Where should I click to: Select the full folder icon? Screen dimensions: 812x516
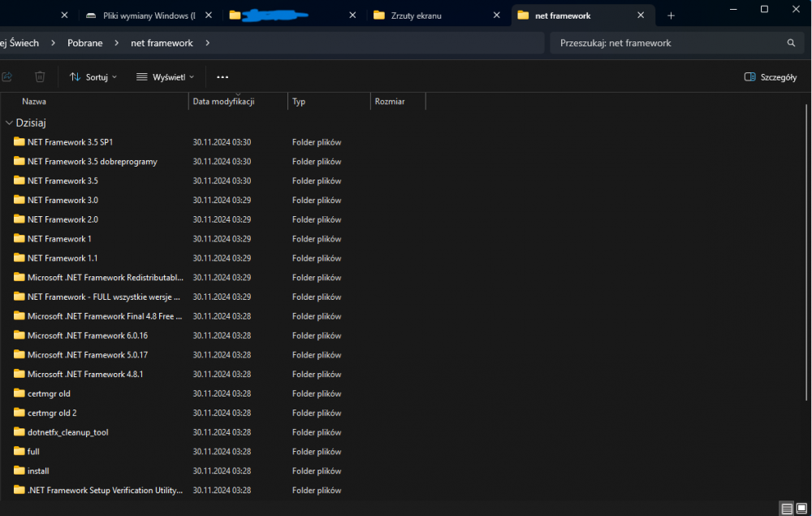coord(19,451)
